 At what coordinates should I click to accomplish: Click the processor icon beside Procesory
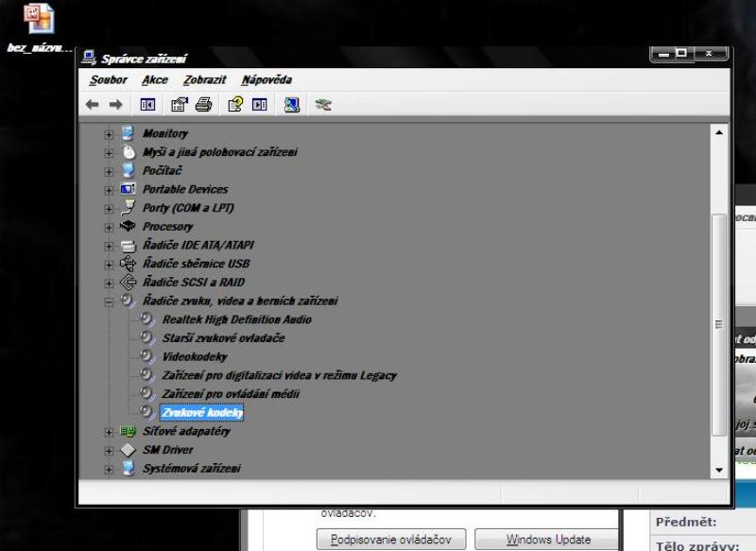[128, 226]
